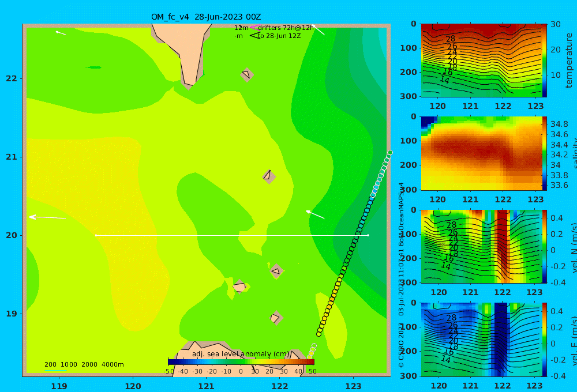577x392 pixels.
Task: Open the vel. E section panel
Action: click(481, 340)
